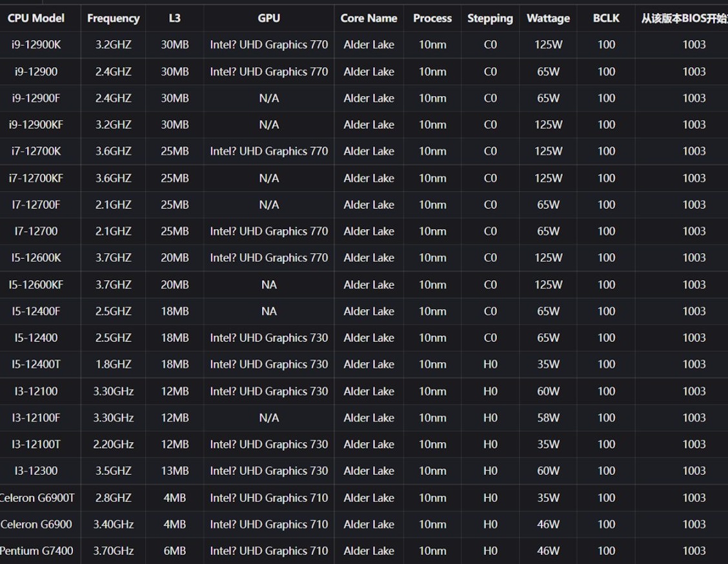Click the Process column header
The image size is (728, 564).
coord(432,18)
